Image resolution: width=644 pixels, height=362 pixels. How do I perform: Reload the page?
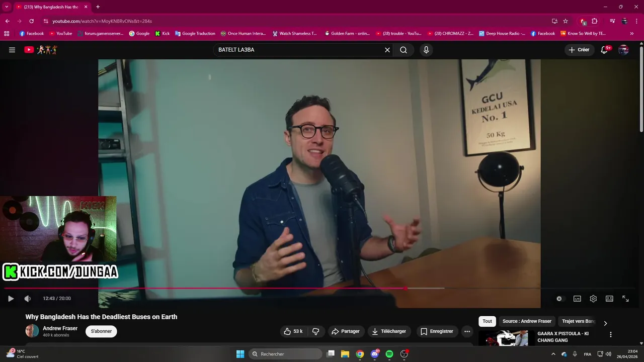(31, 21)
